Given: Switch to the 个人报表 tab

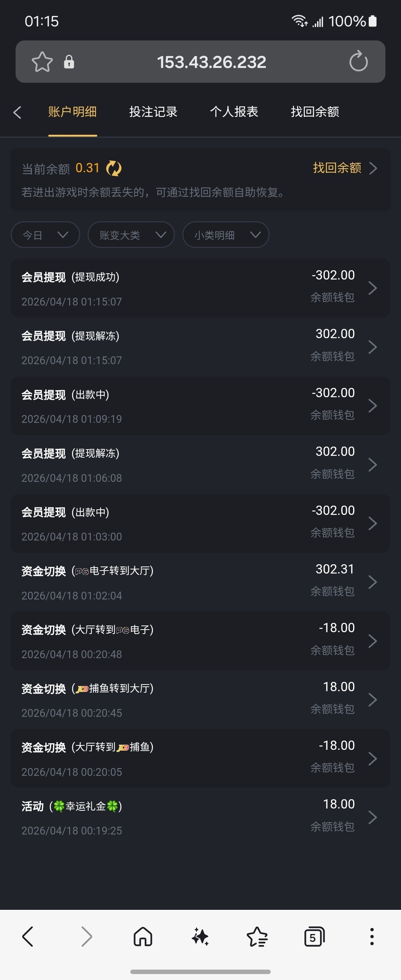Looking at the screenshot, I should 234,112.
